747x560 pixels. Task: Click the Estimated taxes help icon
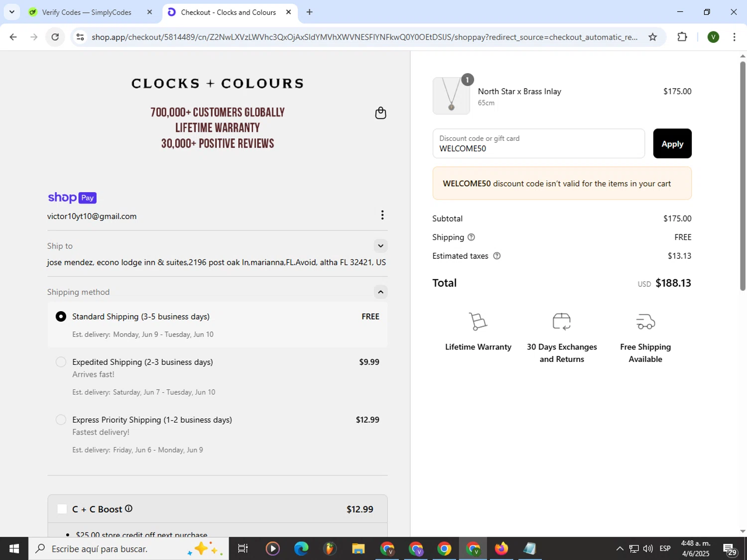tap(497, 256)
